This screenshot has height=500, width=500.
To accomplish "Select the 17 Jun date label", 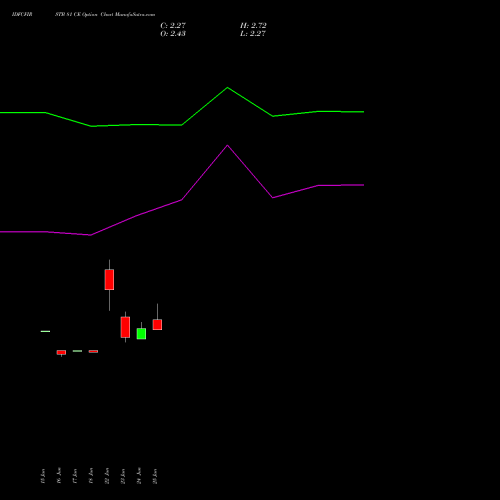I will (75, 476).
